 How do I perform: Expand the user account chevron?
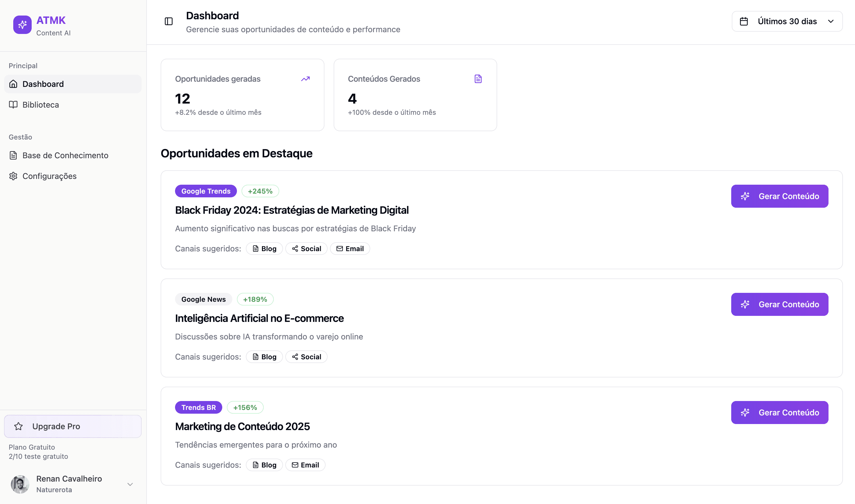point(130,484)
